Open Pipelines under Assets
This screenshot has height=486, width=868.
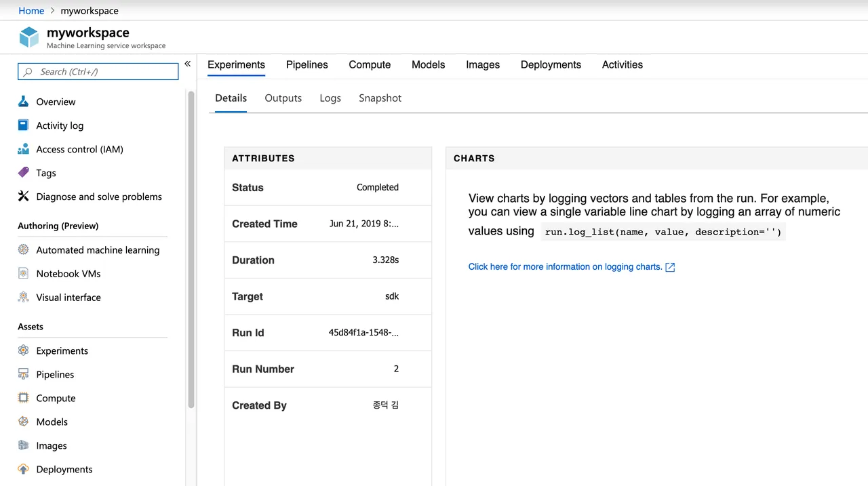tap(55, 374)
